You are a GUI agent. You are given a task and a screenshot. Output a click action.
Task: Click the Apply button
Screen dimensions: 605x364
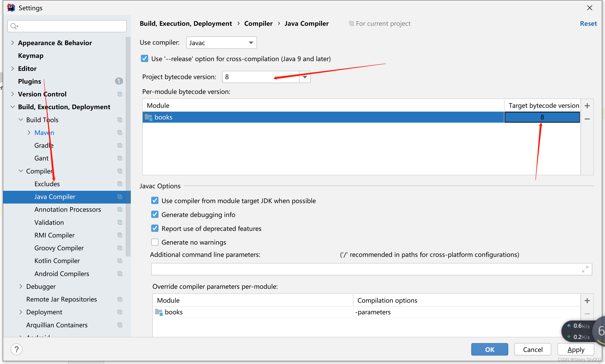(x=575, y=349)
